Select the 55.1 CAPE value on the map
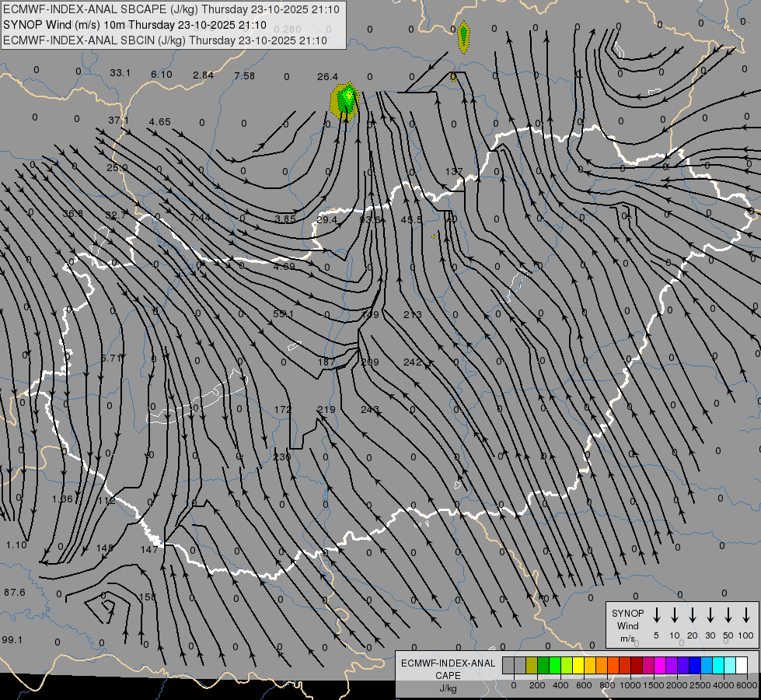Viewport: 761px width, 700px height. pos(283,313)
